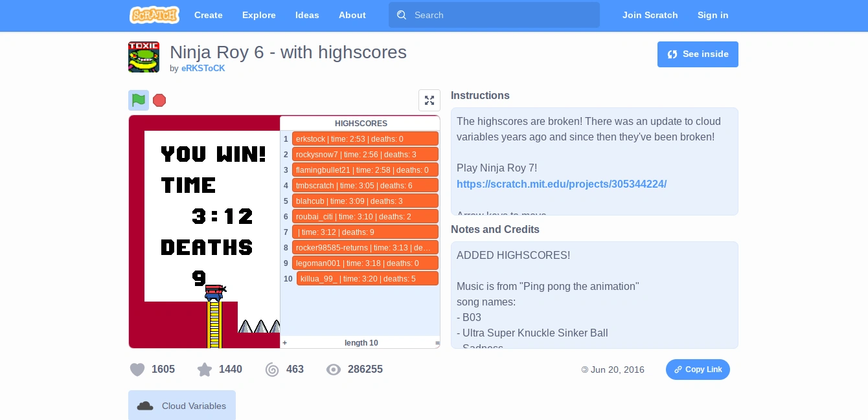Select highscore entry roubai_citi time 3:10
The height and width of the screenshot is (420, 868).
[365, 217]
